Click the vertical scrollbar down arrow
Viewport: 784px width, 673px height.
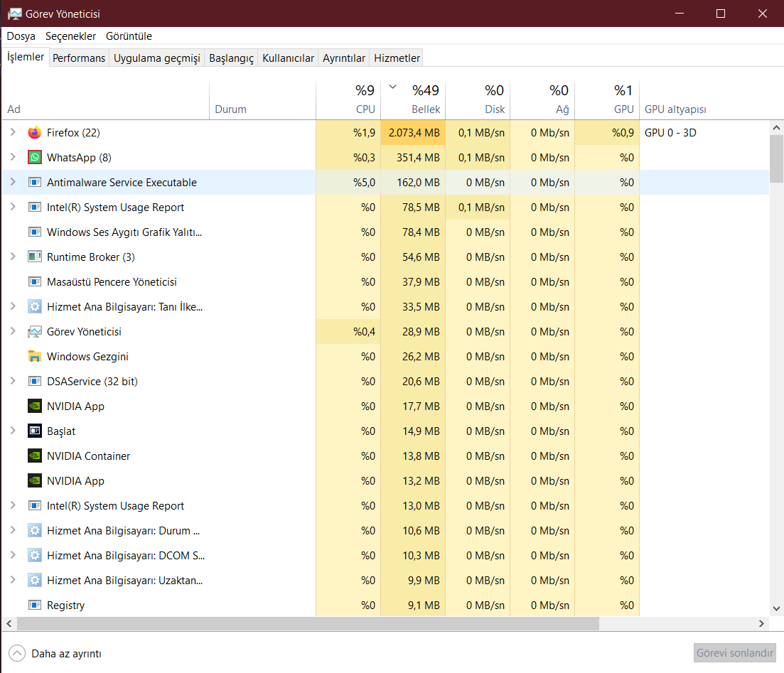tap(776, 608)
